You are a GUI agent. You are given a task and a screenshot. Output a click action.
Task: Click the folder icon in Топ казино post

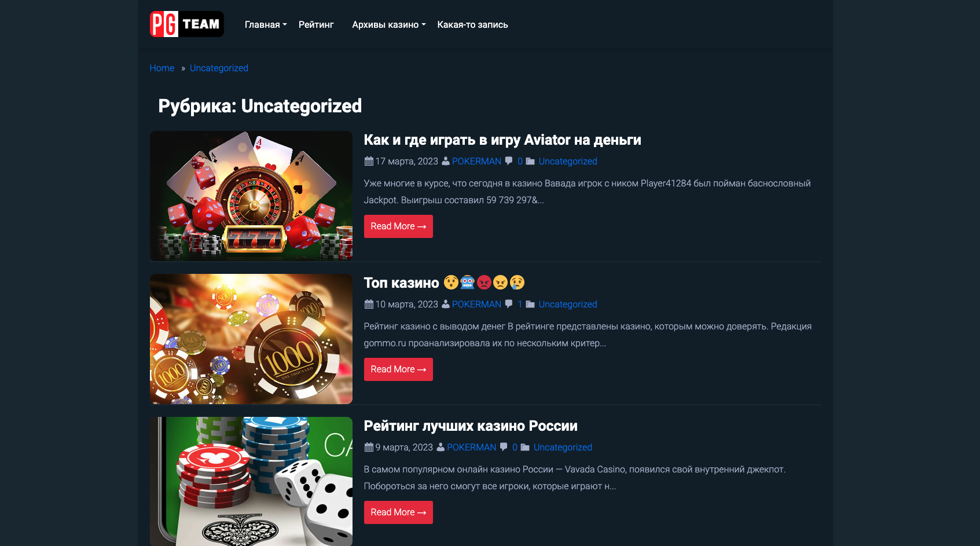click(x=530, y=304)
